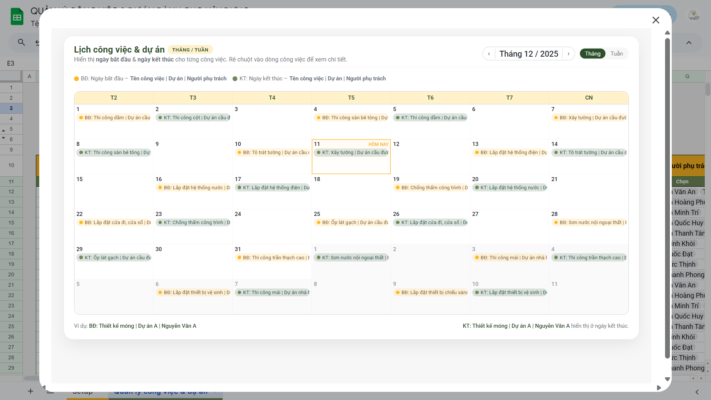The width and height of the screenshot is (711, 400).
Task: Click the green KT legend dot
Action: [235, 78]
